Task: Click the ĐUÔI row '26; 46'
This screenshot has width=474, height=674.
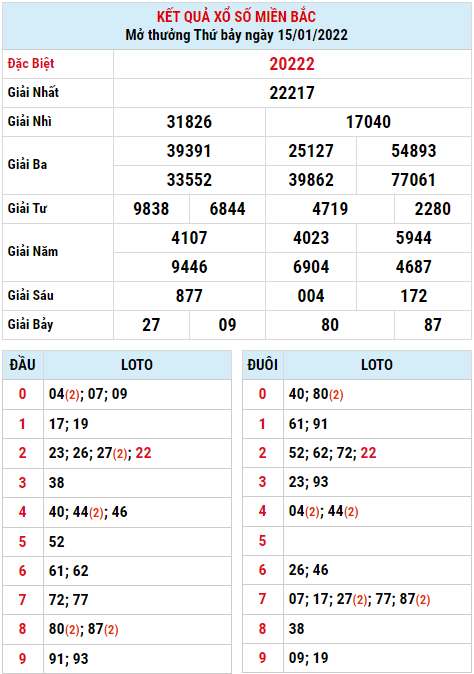Action: click(377, 570)
